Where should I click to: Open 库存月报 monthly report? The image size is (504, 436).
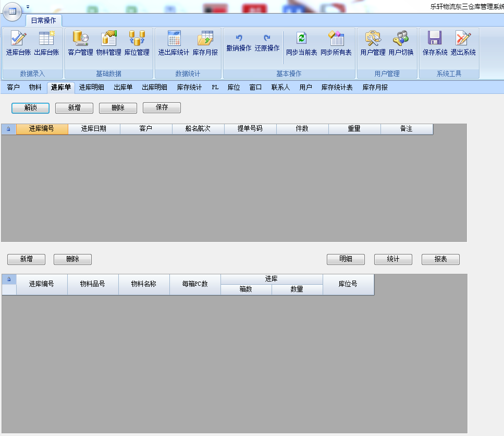point(205,43)
